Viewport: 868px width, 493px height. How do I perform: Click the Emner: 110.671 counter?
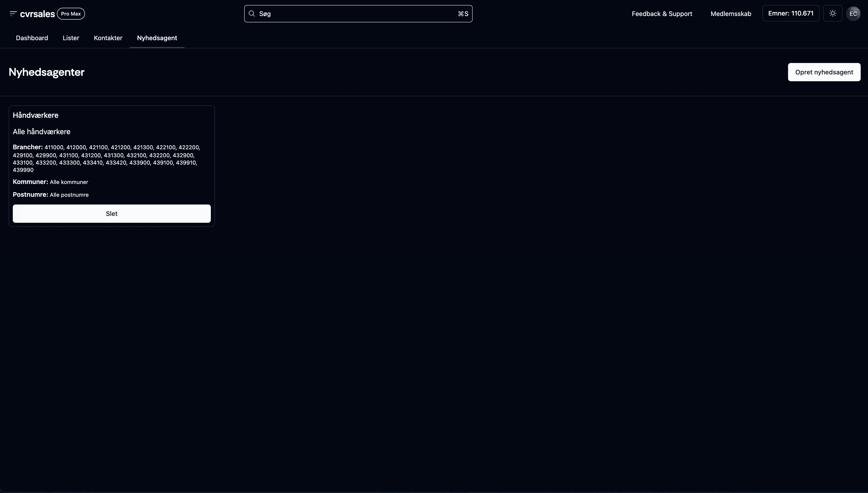pos(790,13)
